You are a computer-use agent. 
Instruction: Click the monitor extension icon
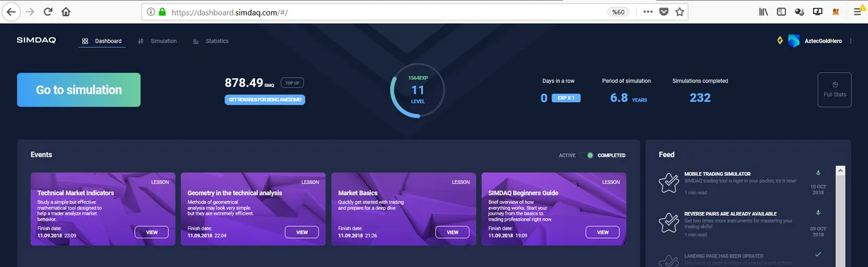pos(818,12)
